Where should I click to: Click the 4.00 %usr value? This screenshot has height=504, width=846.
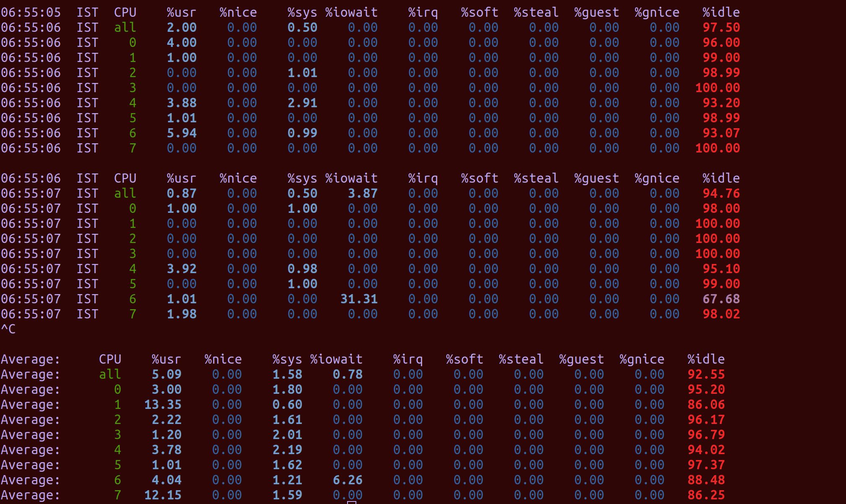coord(182,43)
